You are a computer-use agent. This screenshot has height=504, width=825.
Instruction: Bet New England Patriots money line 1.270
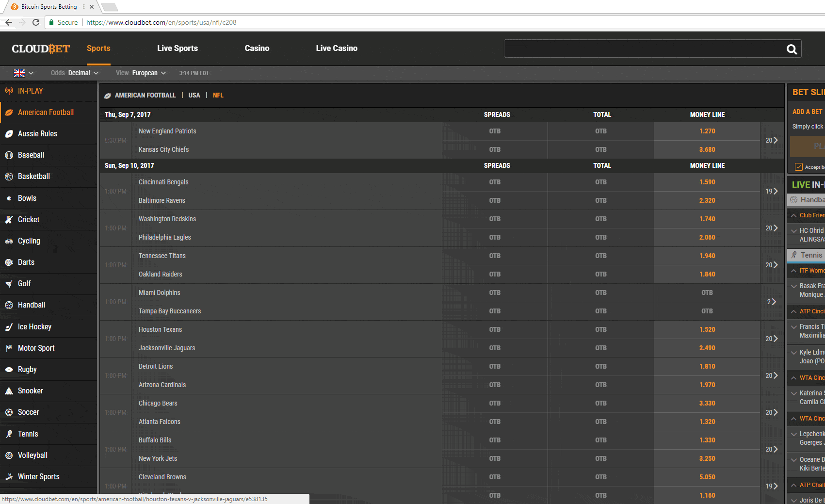(x=707, y=131)
